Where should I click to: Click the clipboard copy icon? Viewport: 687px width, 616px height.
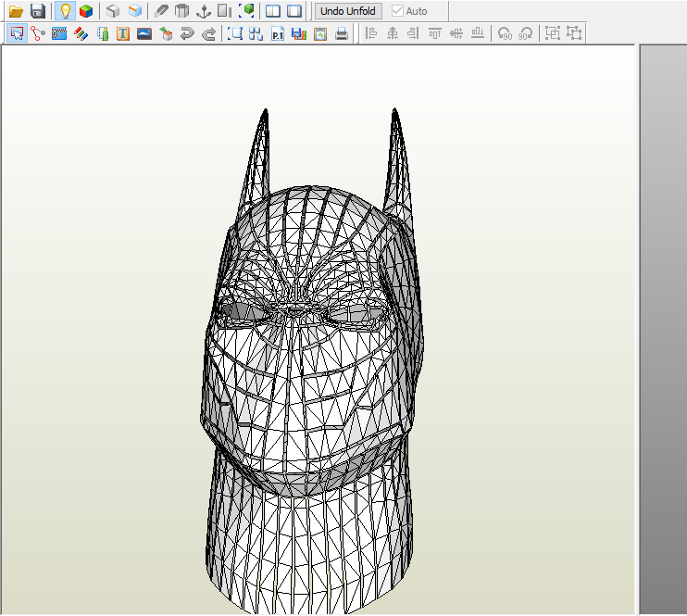(320, 33)
